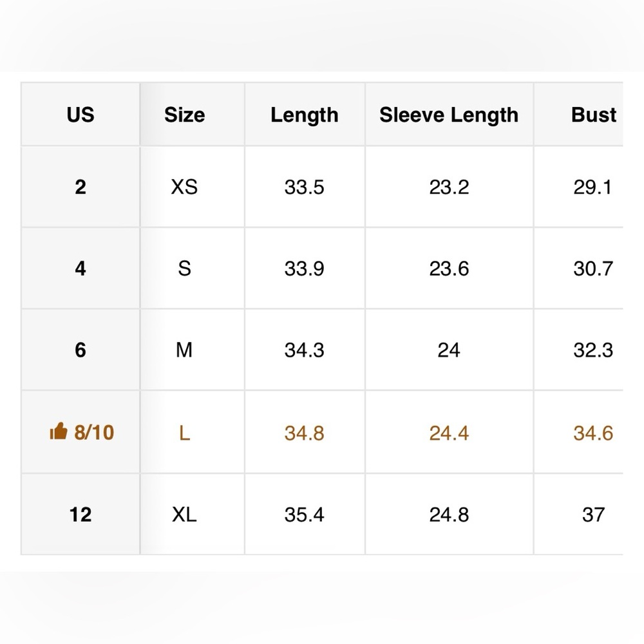Click the thumbs-up recommended size icon

58,431
